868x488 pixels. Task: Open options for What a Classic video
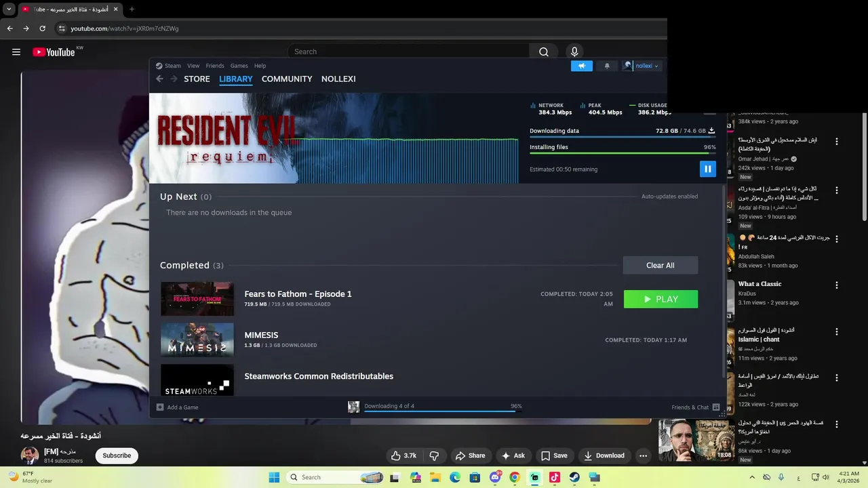point(837,285)
